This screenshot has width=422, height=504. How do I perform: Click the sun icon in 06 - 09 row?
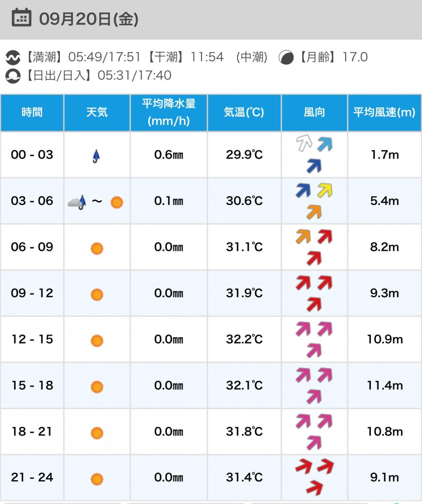[x=97, y=248]
